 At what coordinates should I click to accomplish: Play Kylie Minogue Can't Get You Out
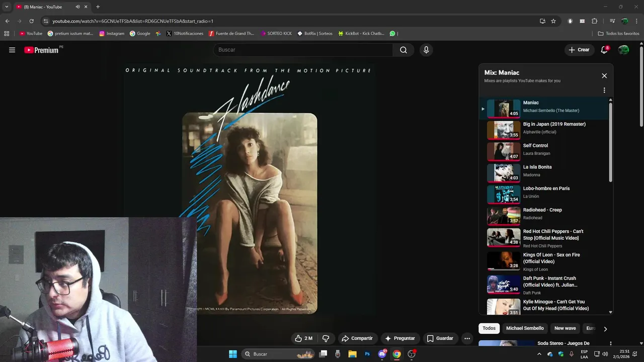(544, 306)
